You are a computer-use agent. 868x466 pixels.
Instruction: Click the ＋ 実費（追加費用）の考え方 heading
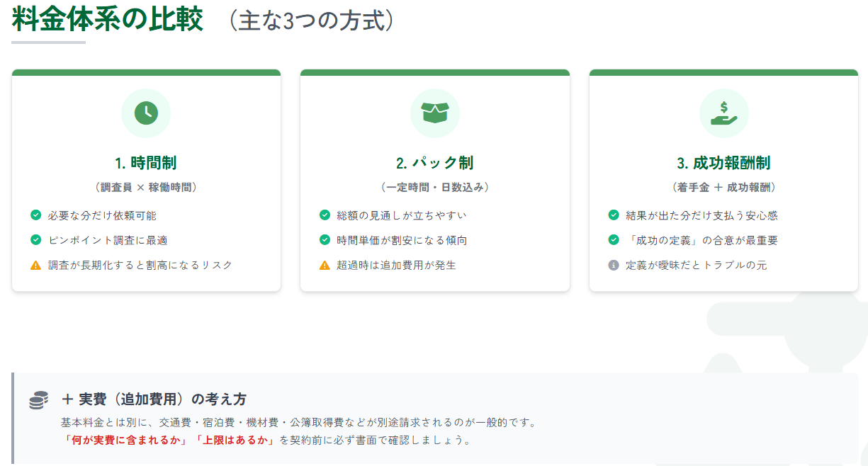154,399
